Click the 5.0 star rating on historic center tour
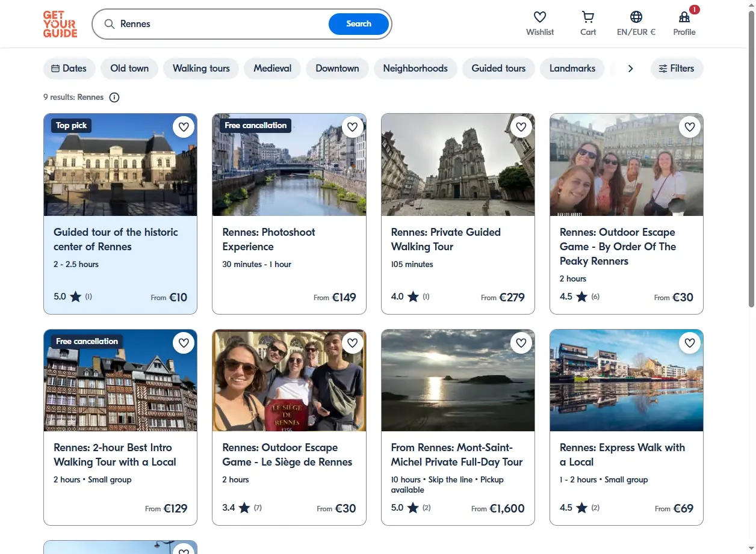Image resolution: width=756 pixels, height=554 pixels. point(73,297)
